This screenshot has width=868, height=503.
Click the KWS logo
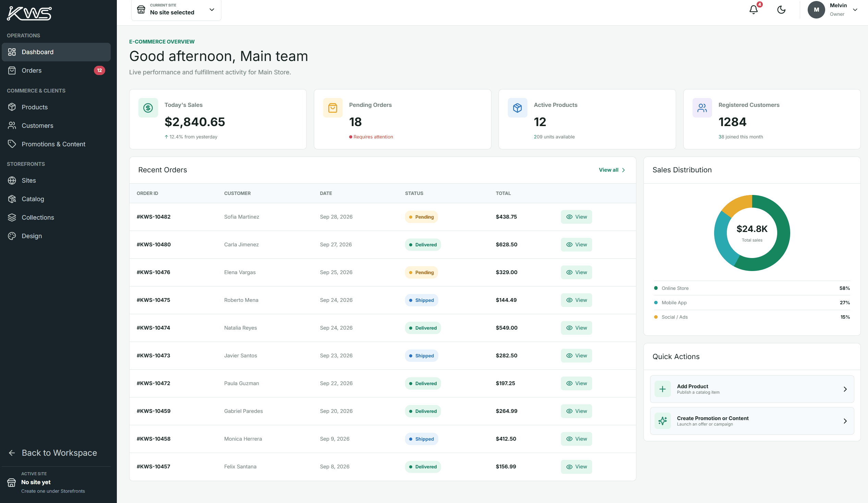pyautogui.click(x=29, y=13)
